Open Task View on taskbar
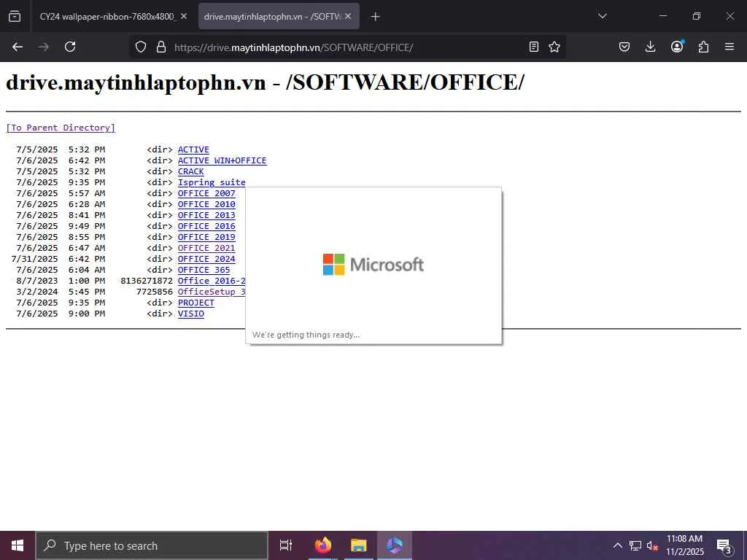 (286, 545)
